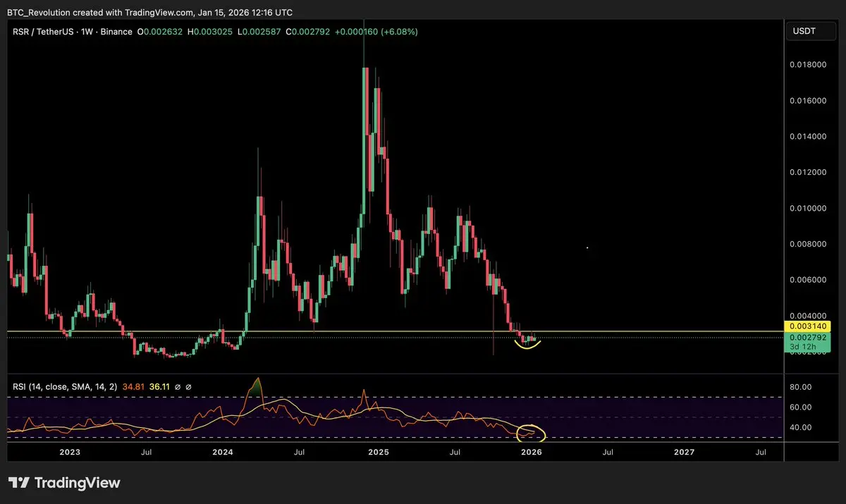This screenshot has width=846, height=504.
Task: Click the 2025 time axis label
Action: (379, 452)
